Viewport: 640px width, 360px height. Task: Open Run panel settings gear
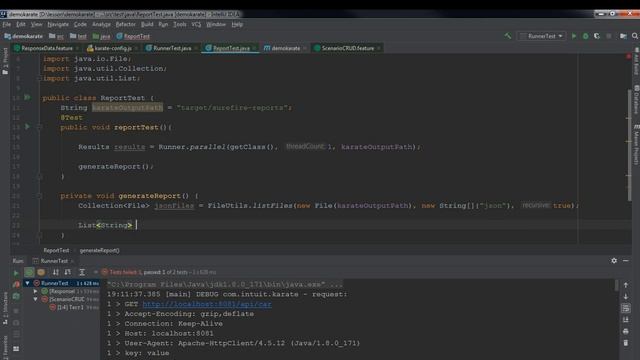[614, 260]
